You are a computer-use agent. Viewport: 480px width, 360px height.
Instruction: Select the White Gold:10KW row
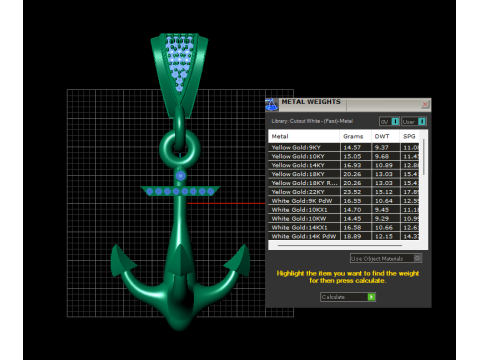pyautogui.click(x=344, y=219)
